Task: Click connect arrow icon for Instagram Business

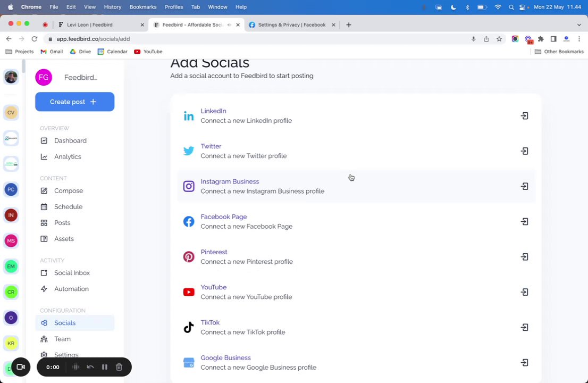Action: [x=525, y=186]
